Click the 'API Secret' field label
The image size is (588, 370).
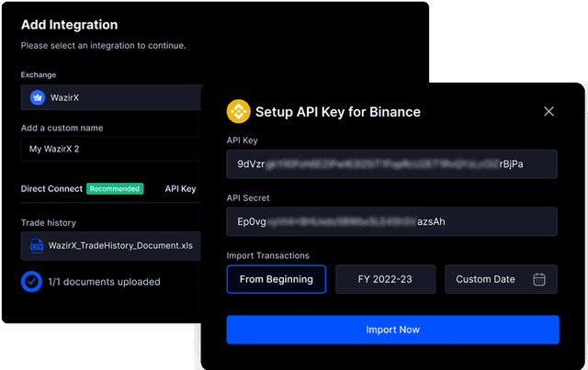248,198
